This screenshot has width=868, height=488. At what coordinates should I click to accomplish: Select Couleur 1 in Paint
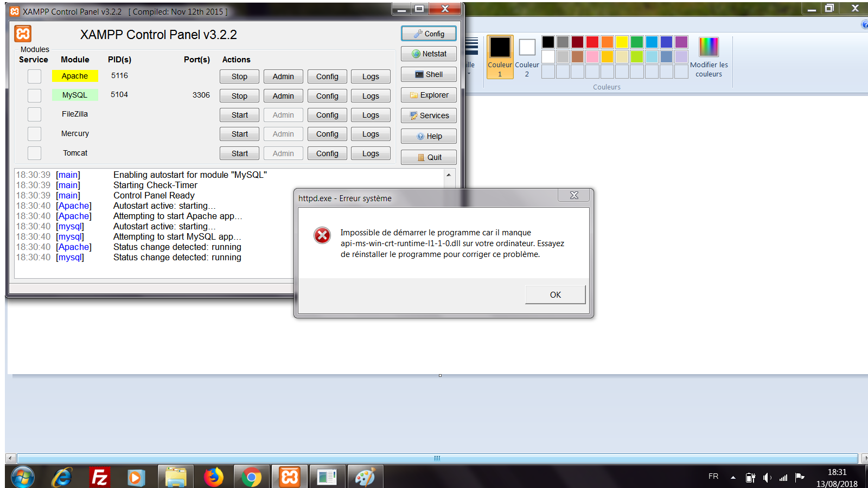(500, 57)
